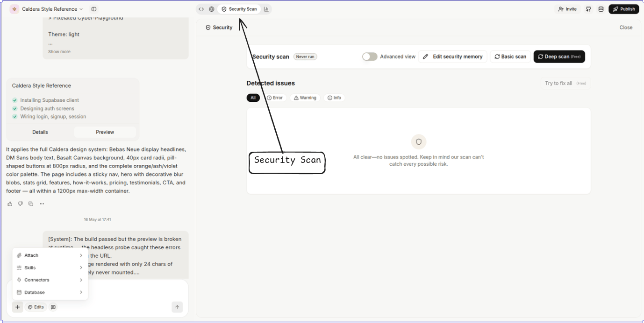Image resolution: width=644 pixels, height=323 pixels.
Task: Open the code view icon
Action: coord(201,9)
